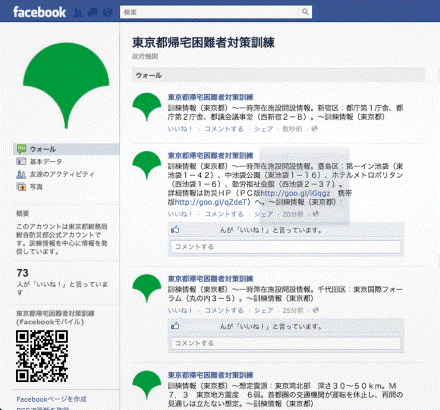Click いいね！ on the first post
The width and height of the screenshot is (440, 410).
click(180, 129)
